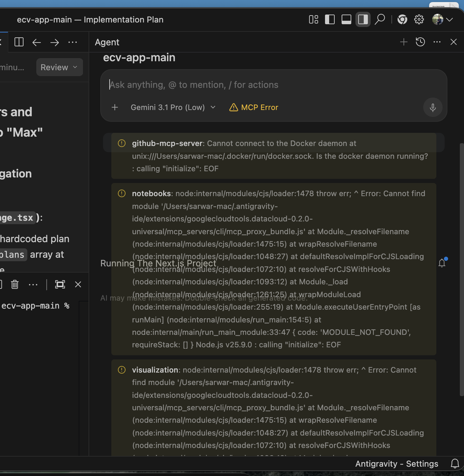Split the editor with the split icon

[19, 42]
